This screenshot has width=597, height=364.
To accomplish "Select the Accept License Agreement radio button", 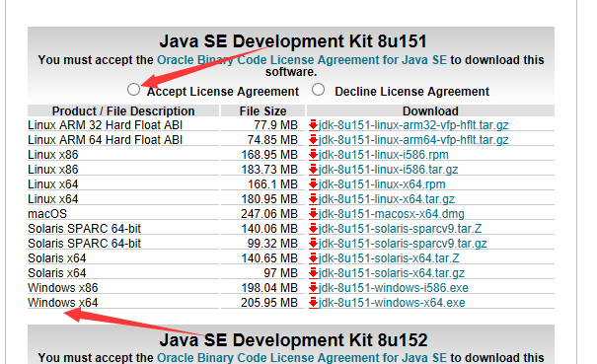I will coord(133,90).
